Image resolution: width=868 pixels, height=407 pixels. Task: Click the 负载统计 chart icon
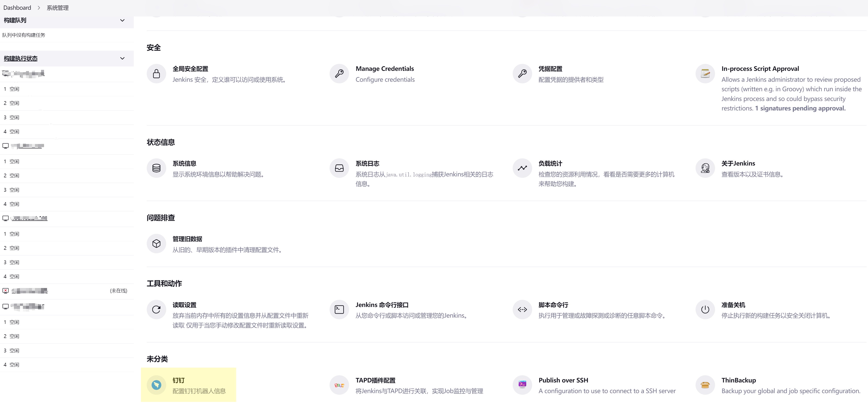click(522, 168)
